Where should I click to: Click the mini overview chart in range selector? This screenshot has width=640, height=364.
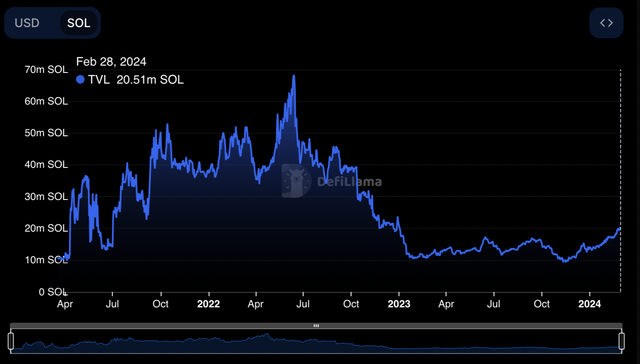(x=316, y=341)
